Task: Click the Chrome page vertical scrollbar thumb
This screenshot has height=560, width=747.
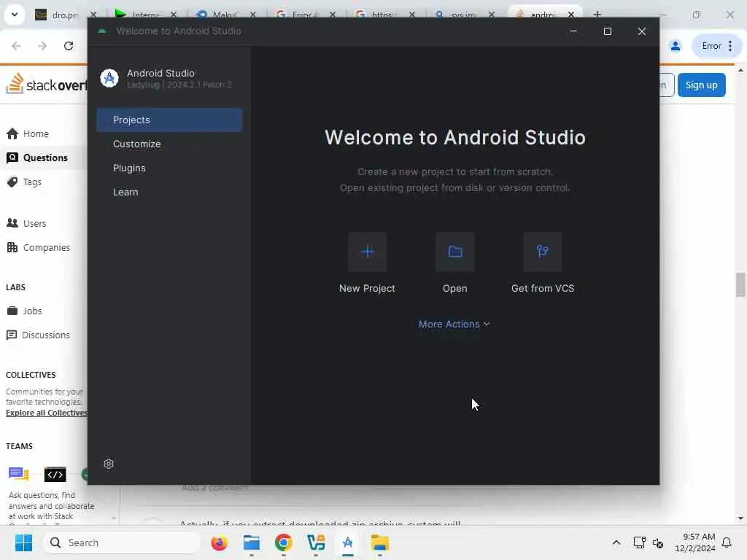Action: coord(740,284)
